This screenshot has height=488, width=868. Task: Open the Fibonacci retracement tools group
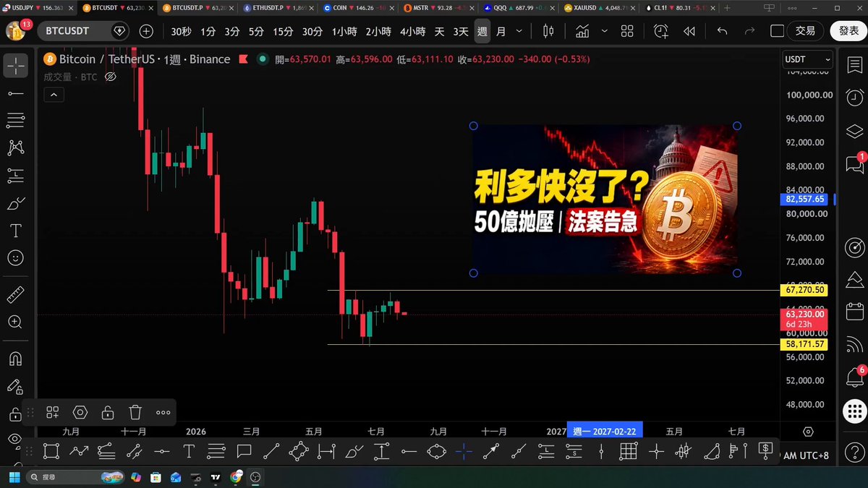[x=15, y=120]
